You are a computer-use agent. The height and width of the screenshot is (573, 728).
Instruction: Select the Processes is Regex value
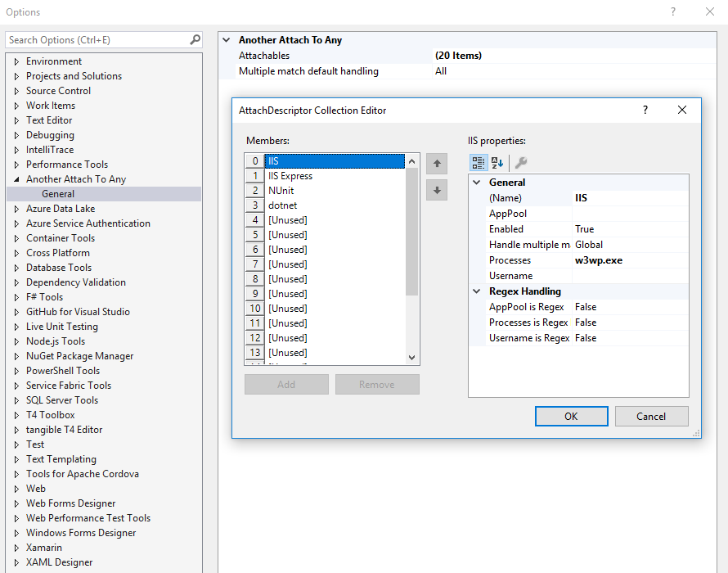click(x=630, y=323)
